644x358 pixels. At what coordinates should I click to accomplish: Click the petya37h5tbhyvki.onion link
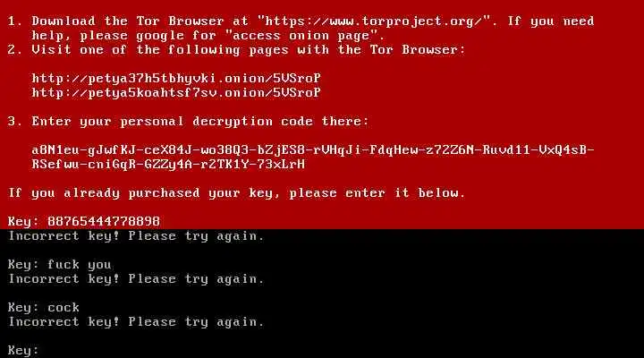(176, 78)
